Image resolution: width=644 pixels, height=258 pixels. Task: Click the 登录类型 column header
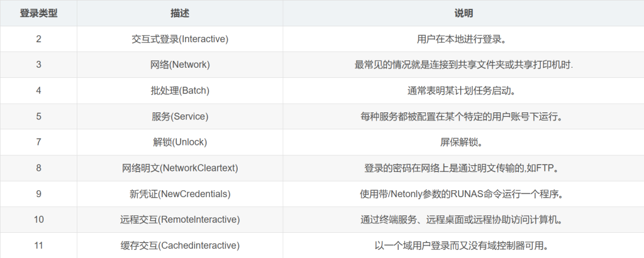pyautogui.click(x=39, y=13)
